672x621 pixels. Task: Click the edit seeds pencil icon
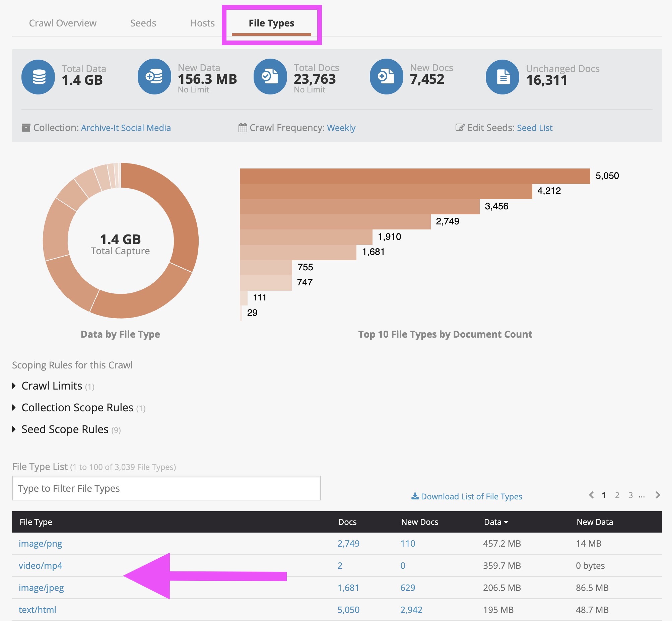click(x=460, y=127)
